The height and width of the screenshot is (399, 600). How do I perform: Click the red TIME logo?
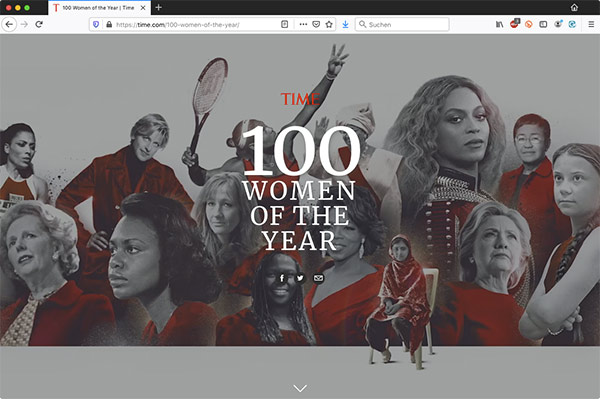click(x=300, y=99)
